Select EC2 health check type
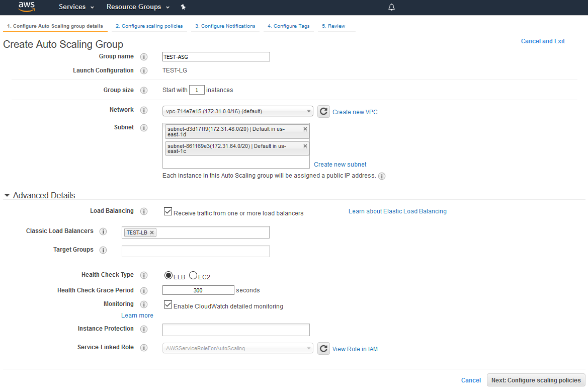588x391 pixels. pyautogui.click(x=193, y=275)
